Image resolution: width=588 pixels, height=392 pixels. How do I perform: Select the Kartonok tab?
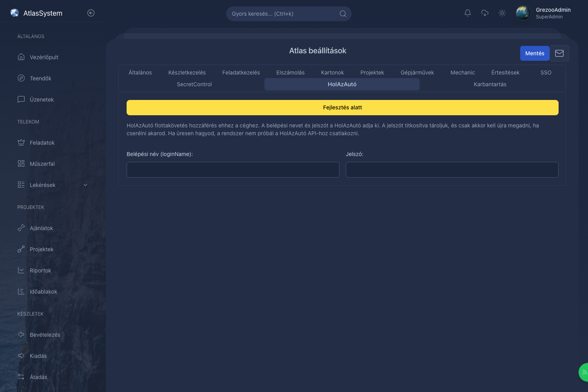(332, 73)
